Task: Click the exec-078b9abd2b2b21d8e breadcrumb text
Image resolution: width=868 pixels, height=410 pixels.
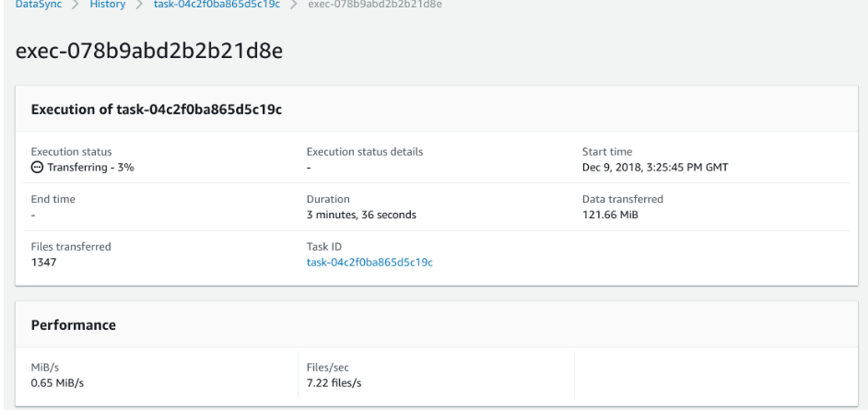Action: tap(375, 5)
